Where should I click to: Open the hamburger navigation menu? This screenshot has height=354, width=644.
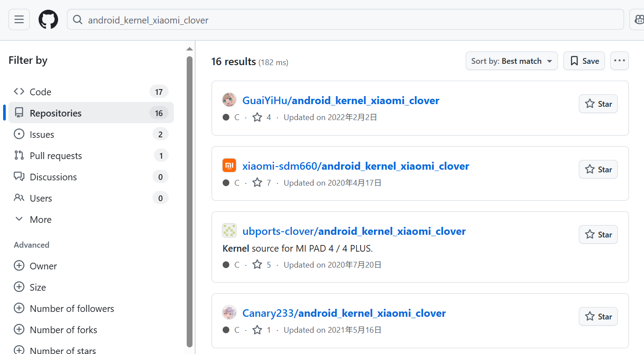[x=19, y=20]
